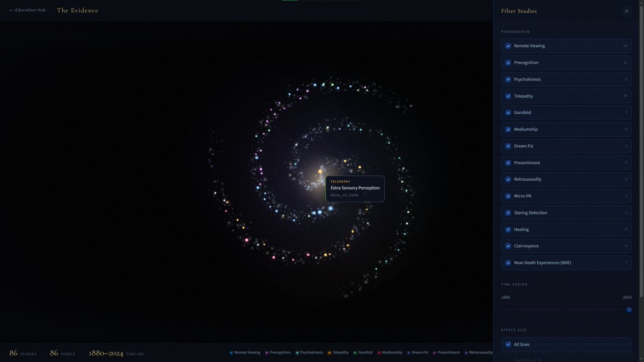Click the Retrocausality legend label
Screen dimensions: 644x362
click(480, 353)
